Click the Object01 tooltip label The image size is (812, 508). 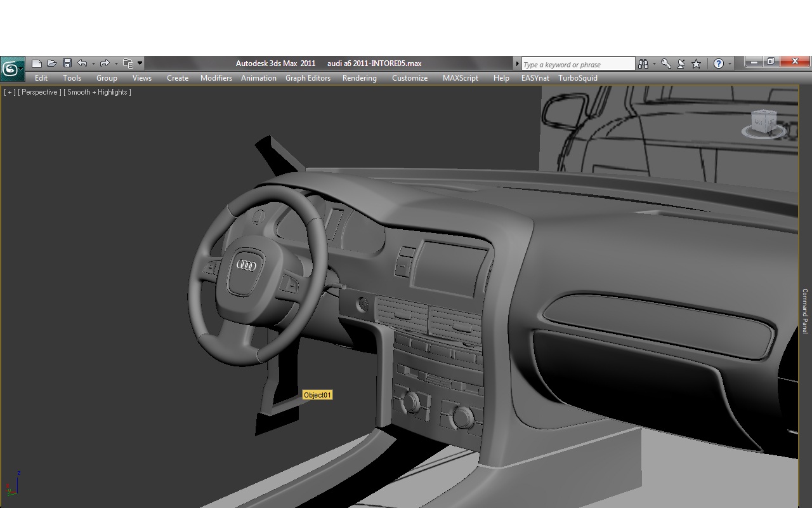[x=317, y=395]
